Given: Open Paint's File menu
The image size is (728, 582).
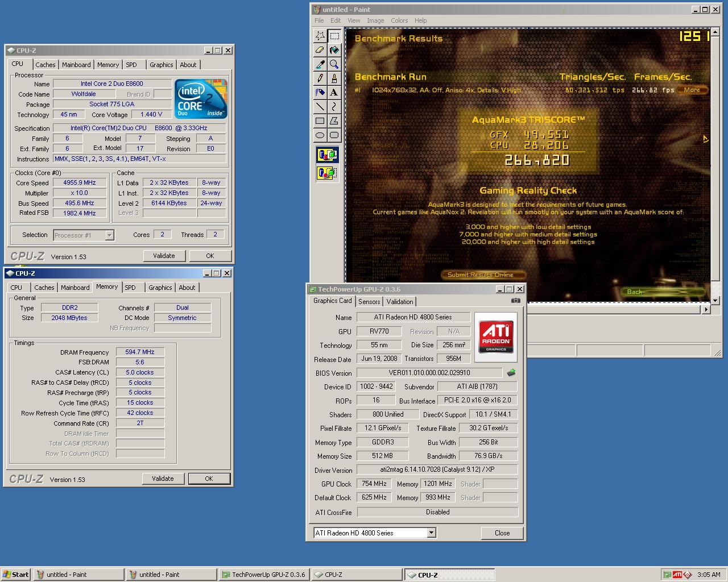Looking at the screenshot, I should tap(319, 20).
